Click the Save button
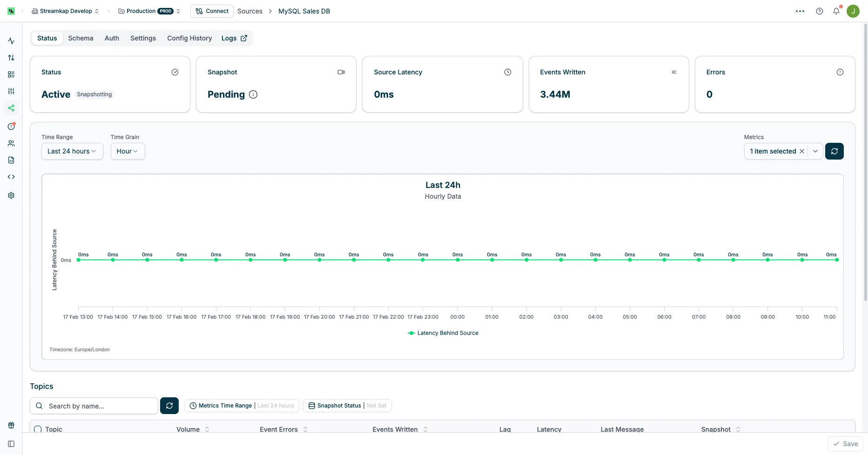Image resolution: width=868 pixels, height=455 pixels. pos(845,444)
